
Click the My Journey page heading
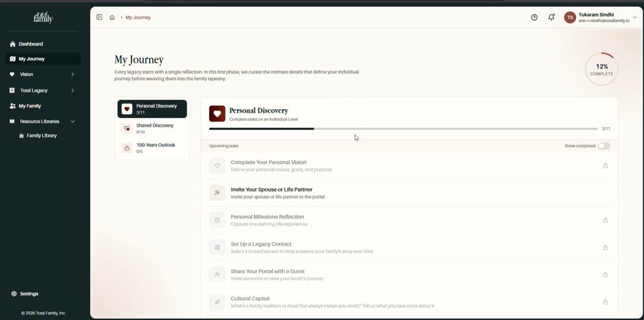[139, 60]
